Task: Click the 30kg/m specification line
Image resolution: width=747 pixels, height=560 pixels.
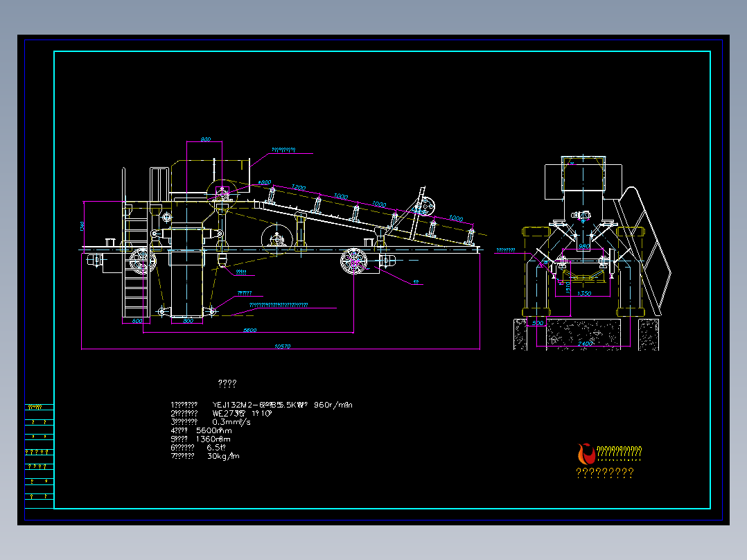Action: coord(205,456)
